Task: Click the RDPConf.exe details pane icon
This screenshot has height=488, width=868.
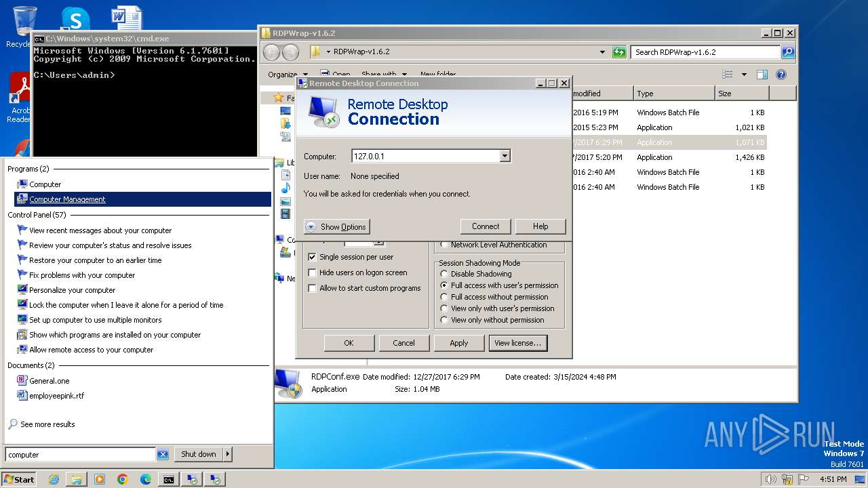Action: tap(288, 384)
